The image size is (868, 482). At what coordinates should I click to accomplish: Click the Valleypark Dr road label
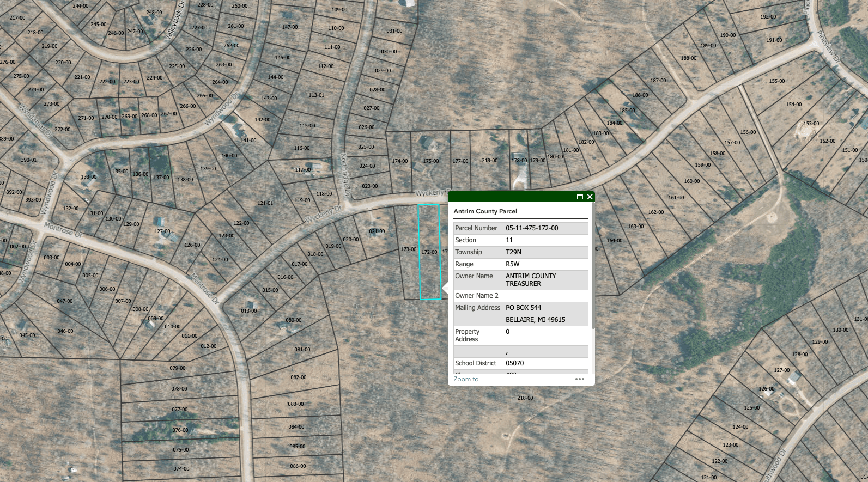(175, 21)
